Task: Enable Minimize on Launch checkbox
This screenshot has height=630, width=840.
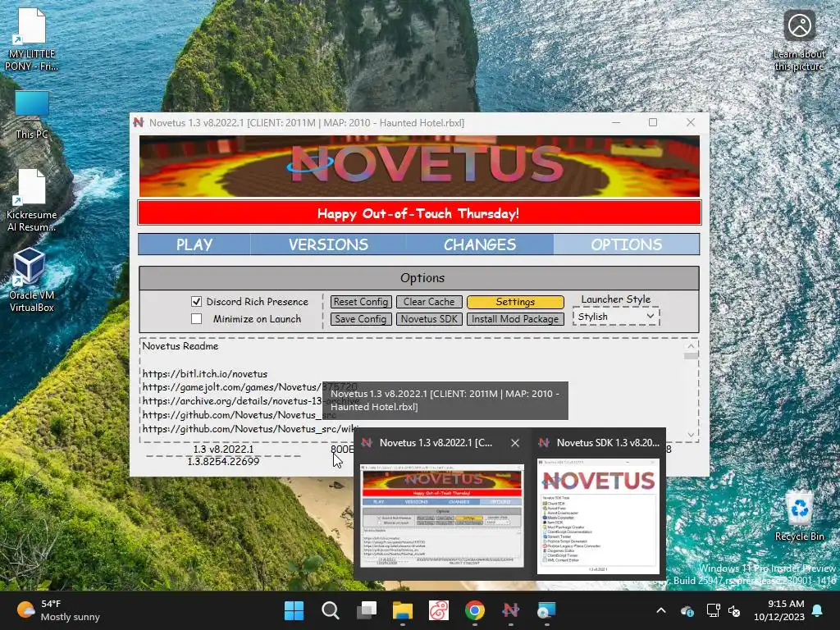Action: 197,319
